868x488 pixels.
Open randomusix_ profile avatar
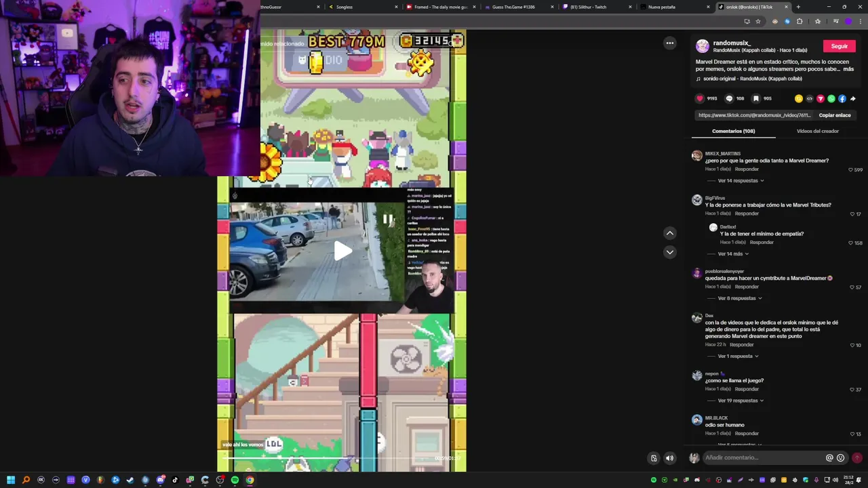pos(703,46)
